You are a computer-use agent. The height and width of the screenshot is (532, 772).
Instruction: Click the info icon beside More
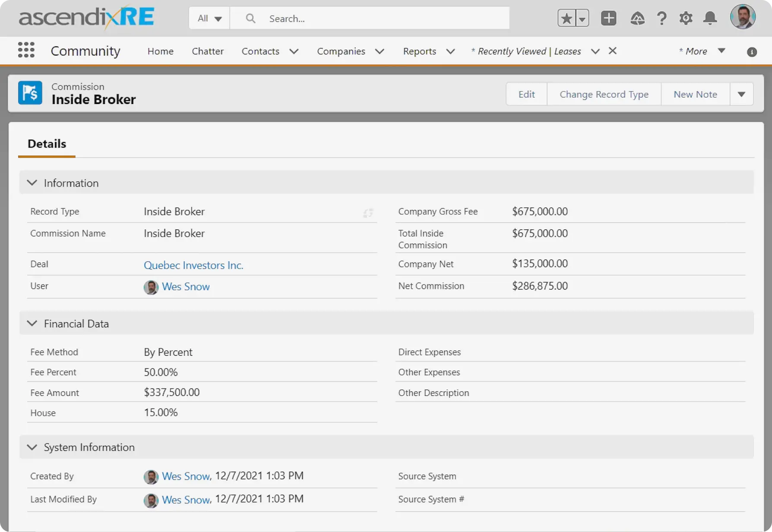(752, 52)
